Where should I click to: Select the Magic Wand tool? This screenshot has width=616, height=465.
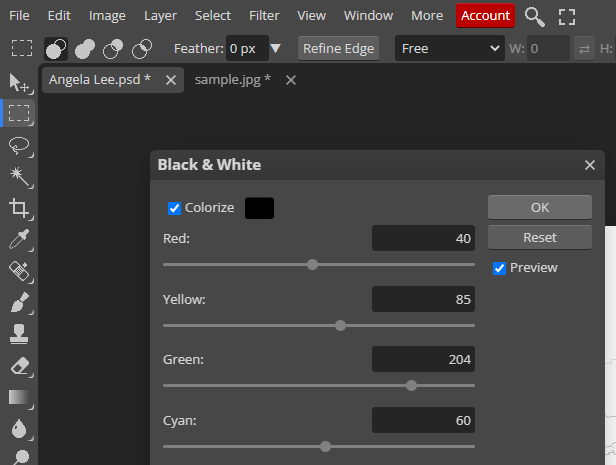click(x=19, y=176)
